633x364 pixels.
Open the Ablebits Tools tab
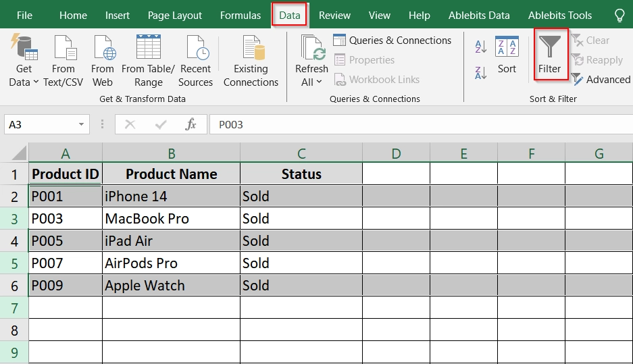click(x=560, y=16)
